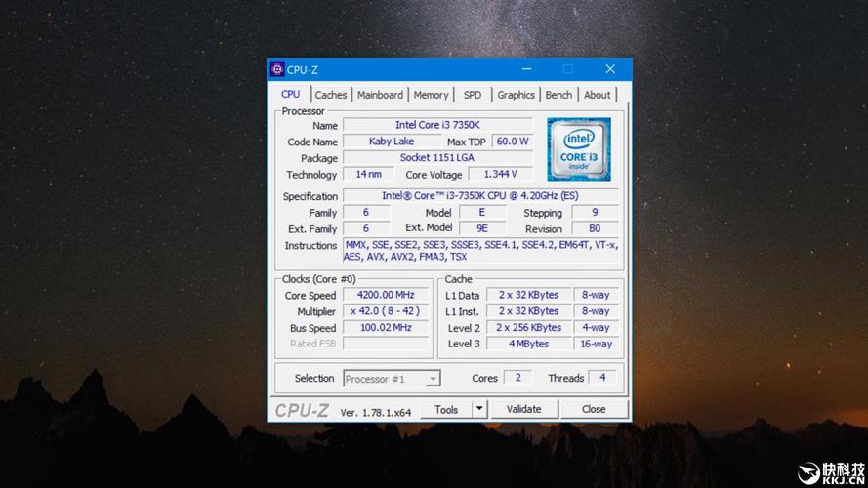Open the Bench tab
Image resolution: width=868 pixels, height=488 pixels.
(x=558, y=95)
